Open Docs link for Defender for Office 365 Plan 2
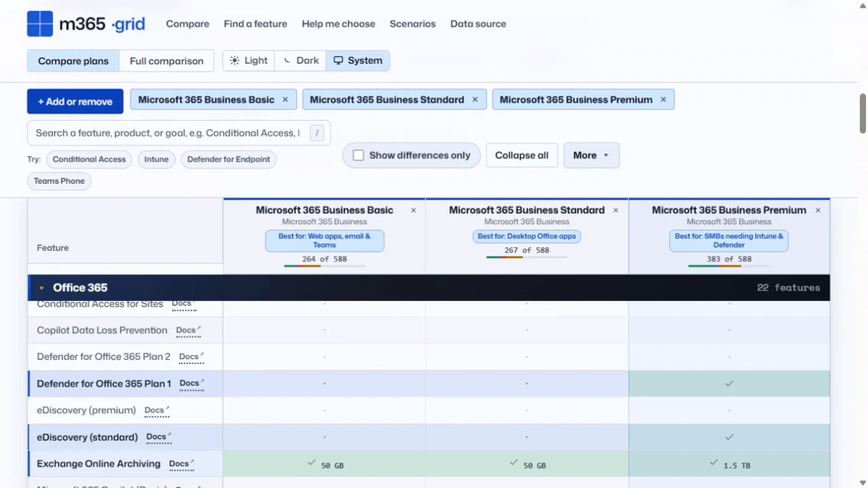This screenshot has width=868, height=488. coord(191,357)
